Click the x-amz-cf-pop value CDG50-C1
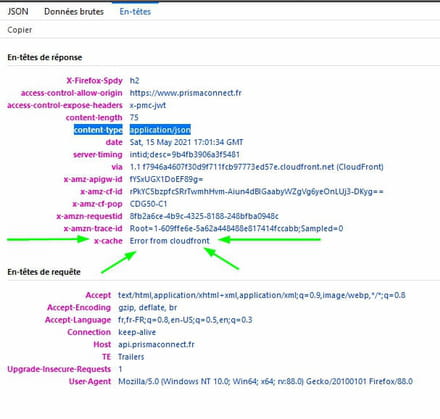 pos(148,204)
